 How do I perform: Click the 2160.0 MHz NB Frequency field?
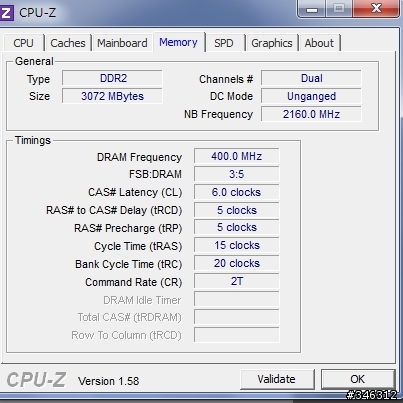311,114
